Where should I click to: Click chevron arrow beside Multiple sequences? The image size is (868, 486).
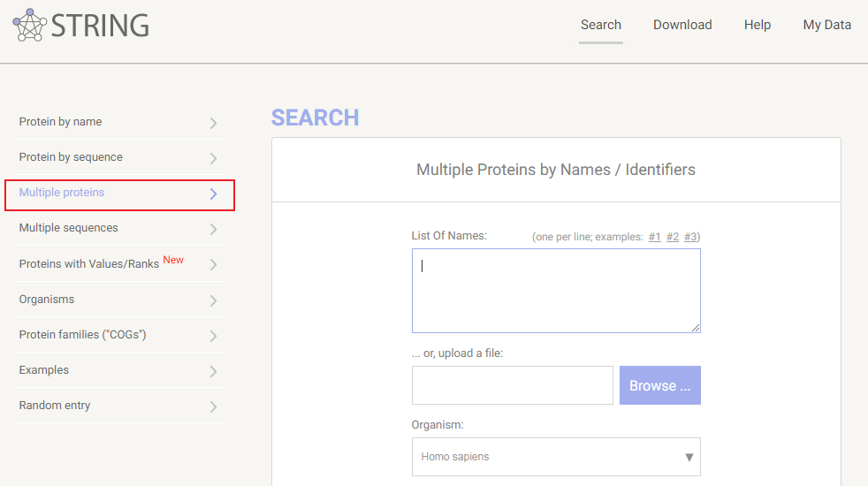213,229
